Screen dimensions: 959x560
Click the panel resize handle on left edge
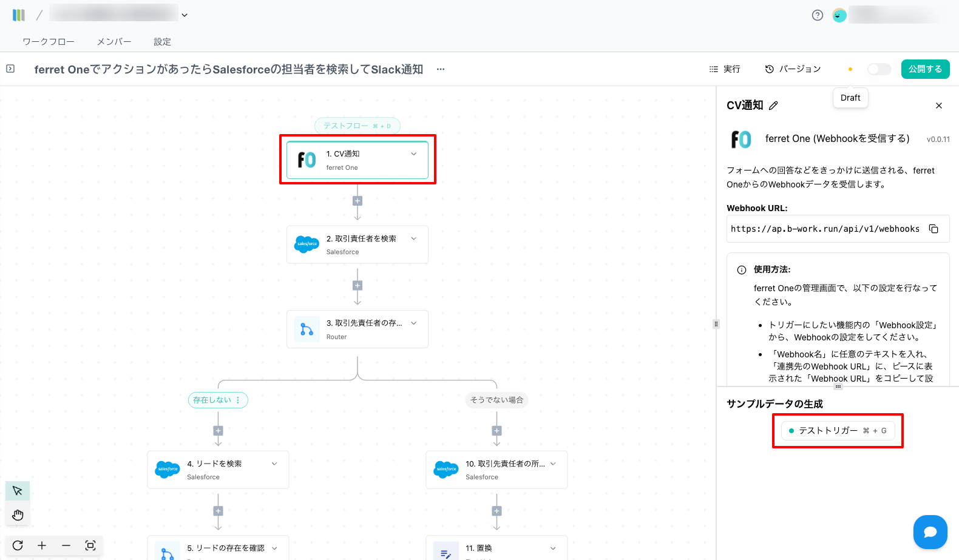(716, 324)
